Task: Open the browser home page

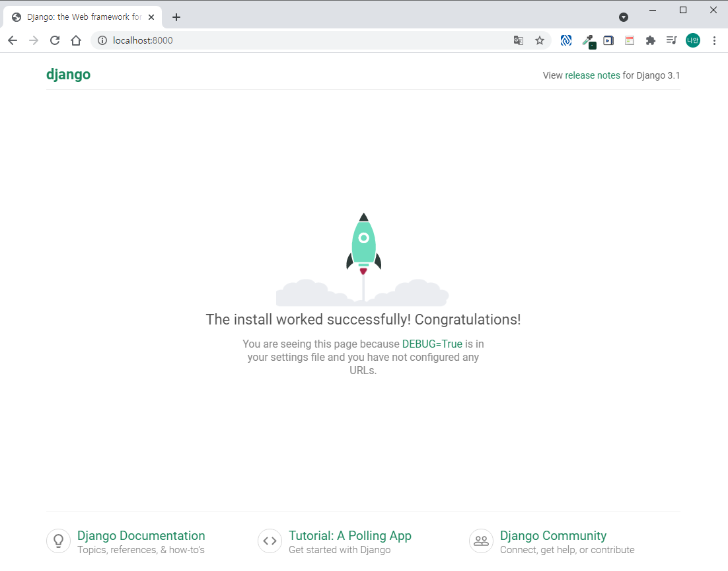Action: (x=76, y=40)
